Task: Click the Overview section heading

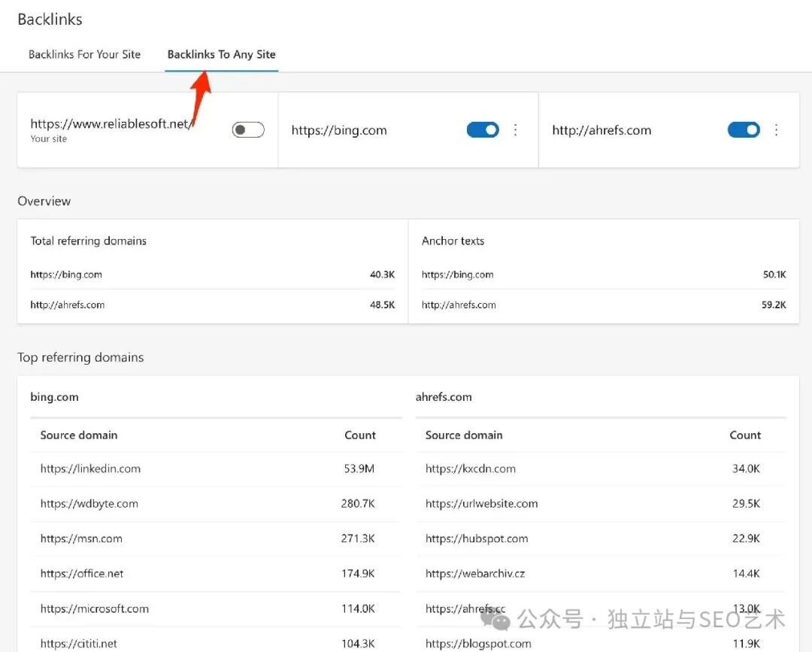Action: [x=44, y=201]
